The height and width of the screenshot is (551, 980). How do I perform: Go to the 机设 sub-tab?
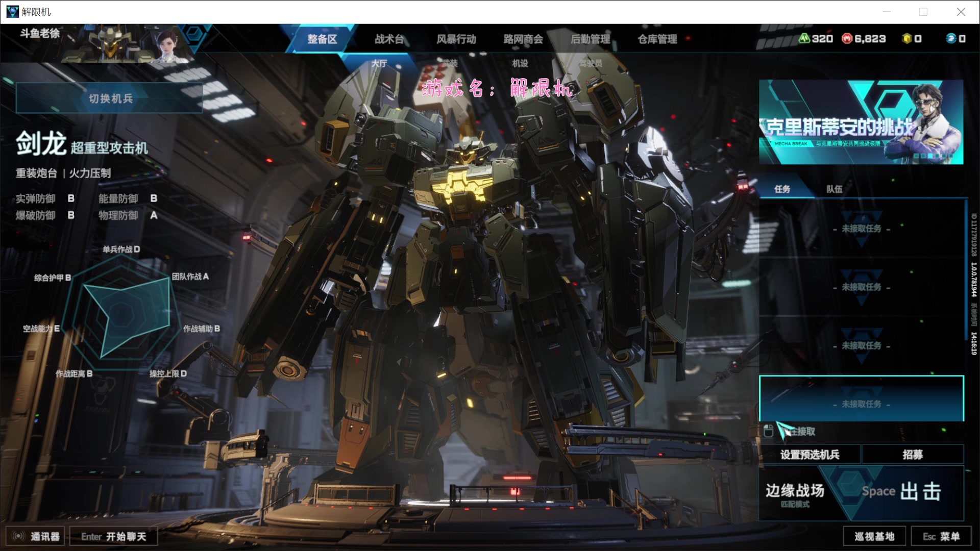(520, 63)
